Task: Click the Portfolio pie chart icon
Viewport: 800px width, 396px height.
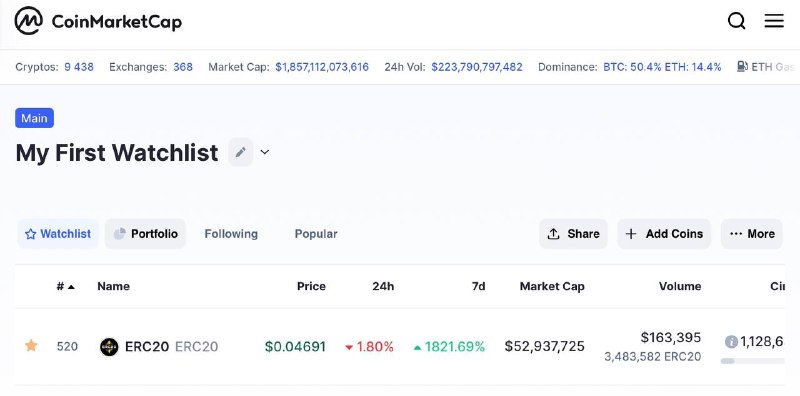Action: coord(119,234)
